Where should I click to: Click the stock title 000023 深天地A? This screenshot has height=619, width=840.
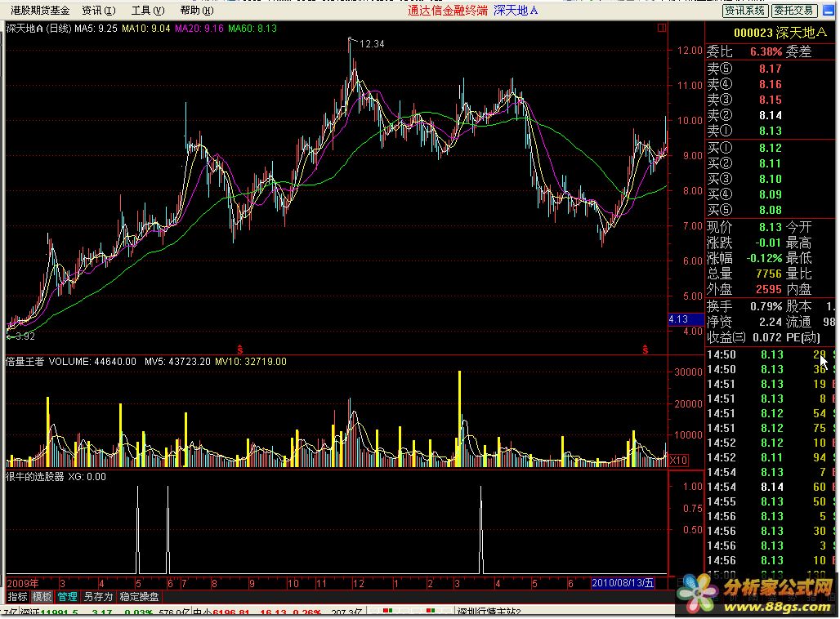pos(780,33)
